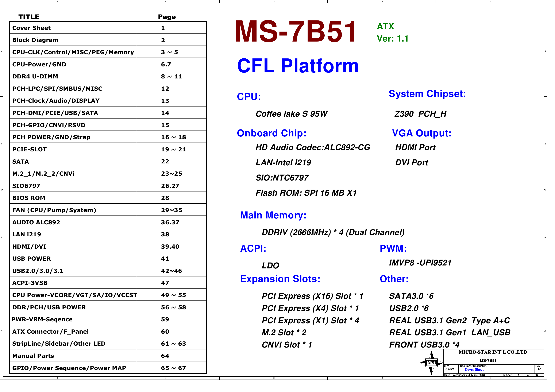The image size is (555, 392).
Task: Click the 'PCH-GPIO/CNVi/RSVD' entry
Action: tap(49, 125)
